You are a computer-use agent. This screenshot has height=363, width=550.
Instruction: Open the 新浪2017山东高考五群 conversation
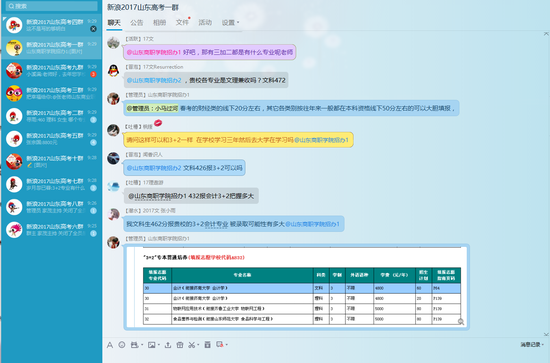point(51,139)
